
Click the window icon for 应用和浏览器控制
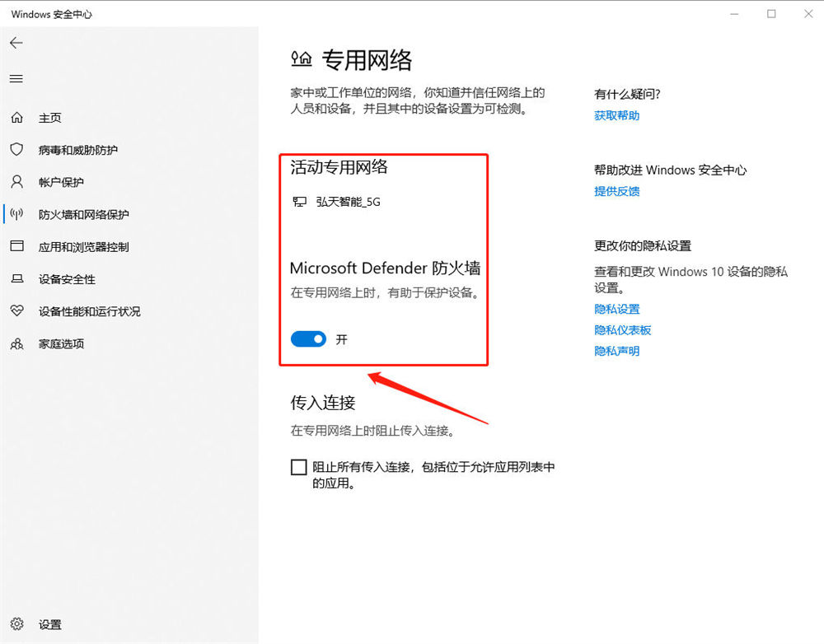click(16, 246)
